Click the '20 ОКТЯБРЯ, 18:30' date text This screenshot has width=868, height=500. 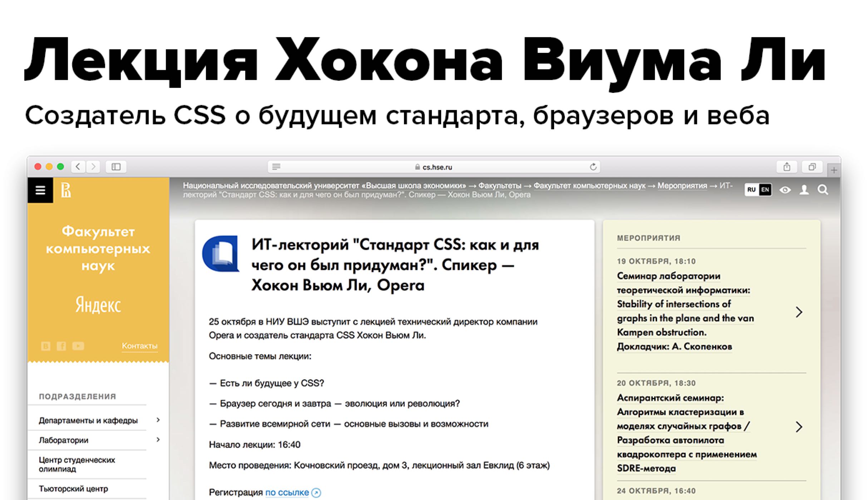click(x=656, y=383)
